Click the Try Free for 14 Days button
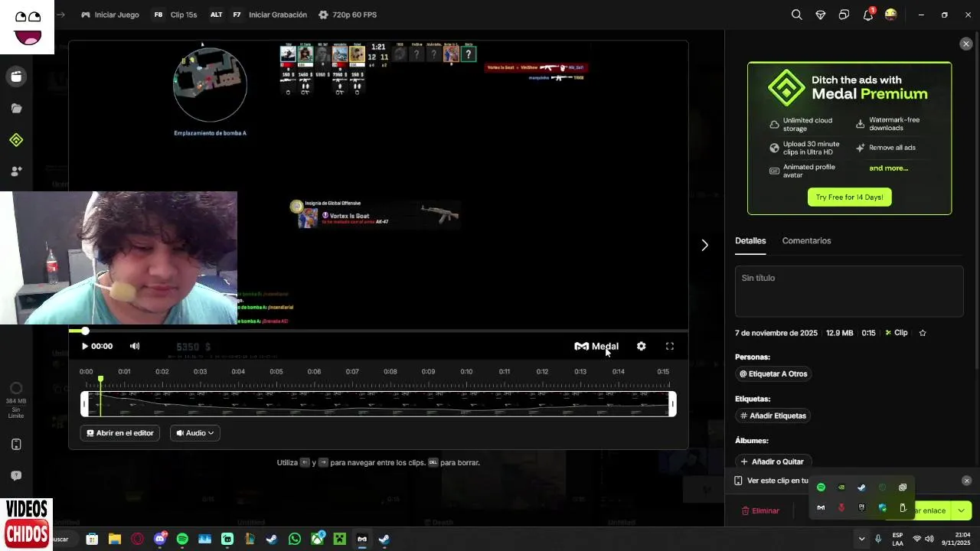 (849, 197)
